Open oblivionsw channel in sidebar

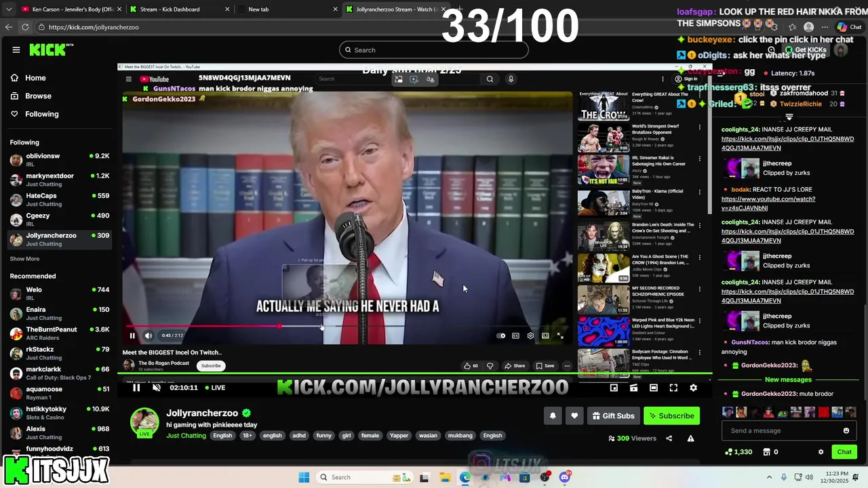59,160
